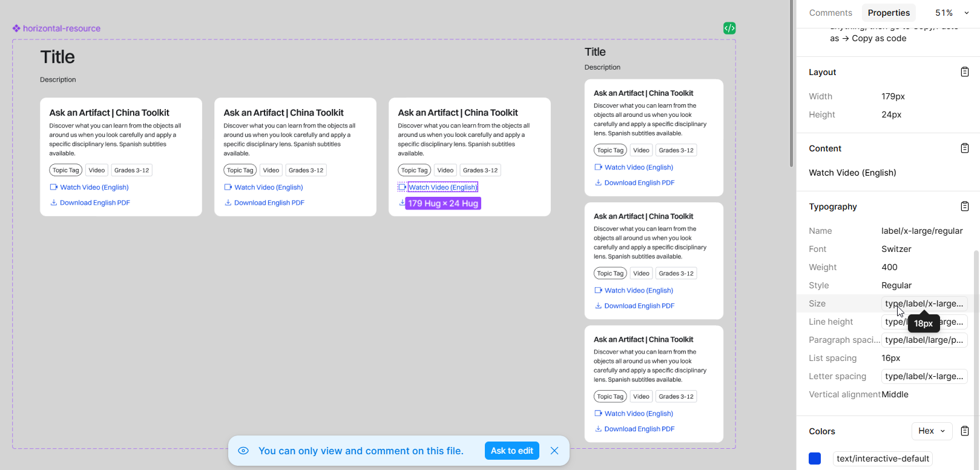
Task: Open the Hex color format dropdown
Action: pyautogui.click(x=932, y=431)
